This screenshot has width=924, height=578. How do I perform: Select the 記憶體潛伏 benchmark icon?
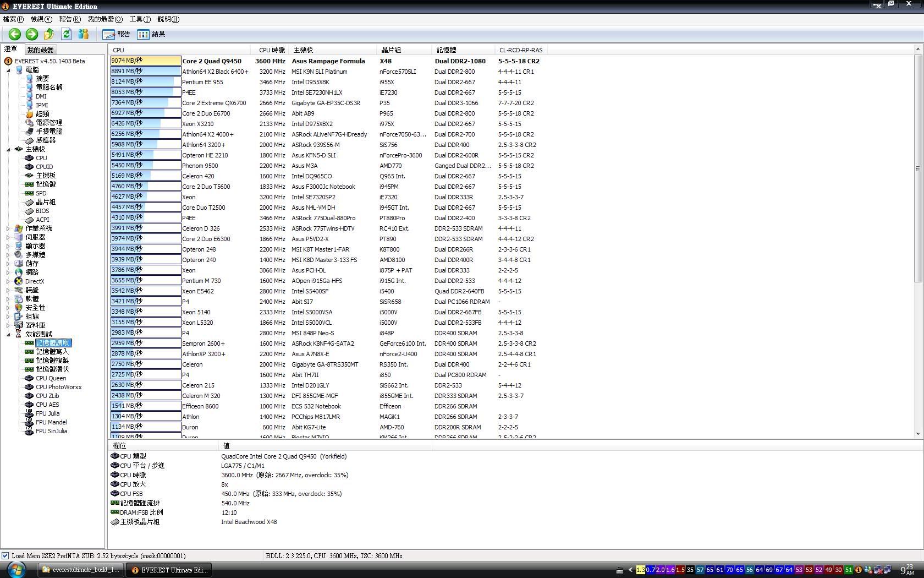29,369
